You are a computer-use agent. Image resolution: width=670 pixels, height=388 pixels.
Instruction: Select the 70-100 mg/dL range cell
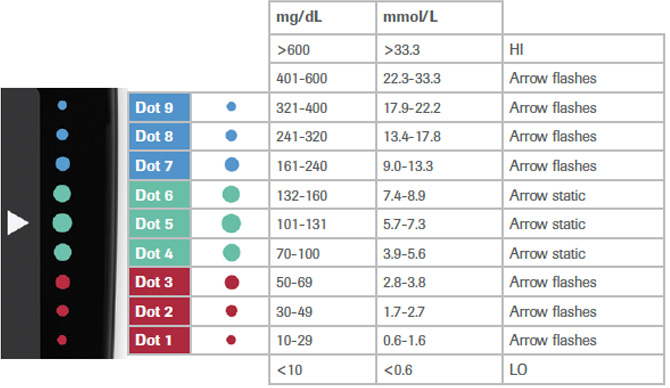click(x=323, y=253)
